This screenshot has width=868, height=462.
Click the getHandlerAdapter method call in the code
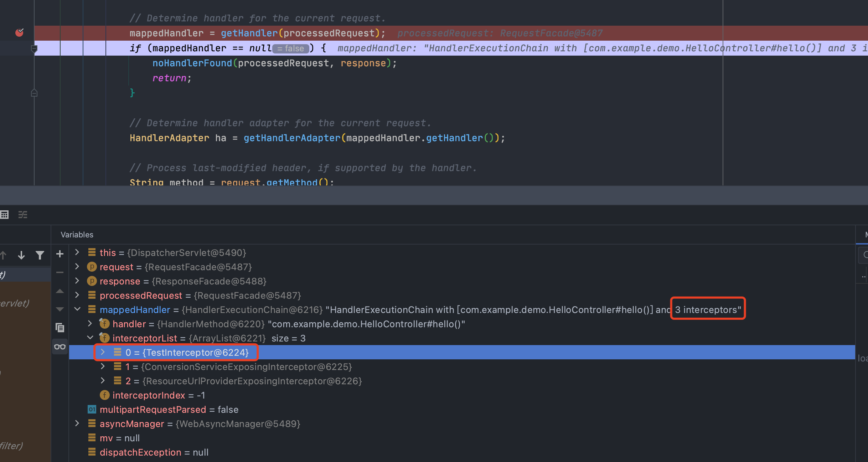[291, 138]
